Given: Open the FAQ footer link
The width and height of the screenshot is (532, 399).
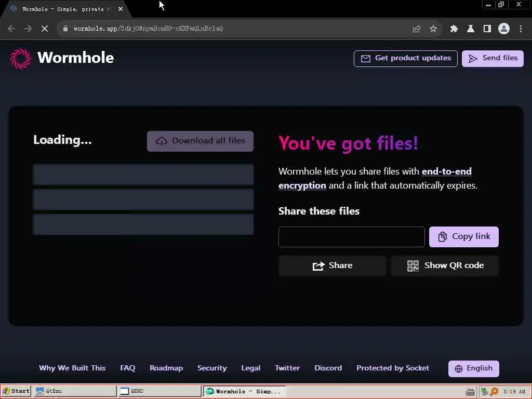Looking at the screenshot, I should tap(128, 368).
